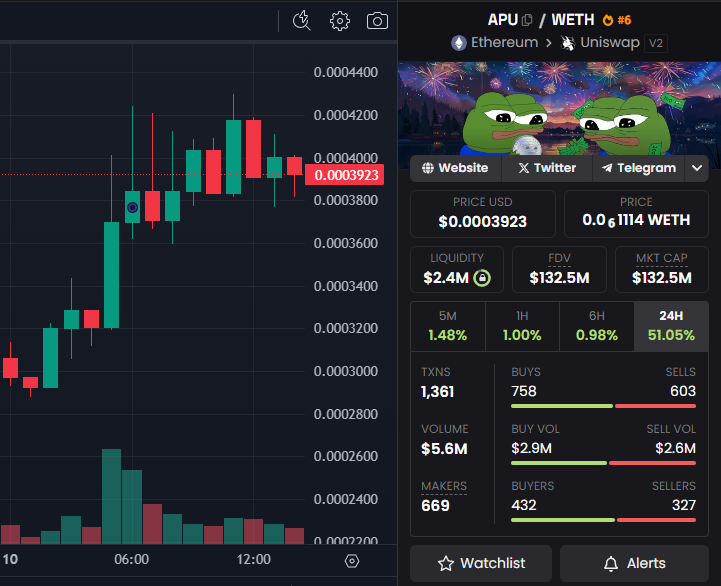Click the WETH price box
The height and width of the screenshot is (586, 721).
[636, 214]
